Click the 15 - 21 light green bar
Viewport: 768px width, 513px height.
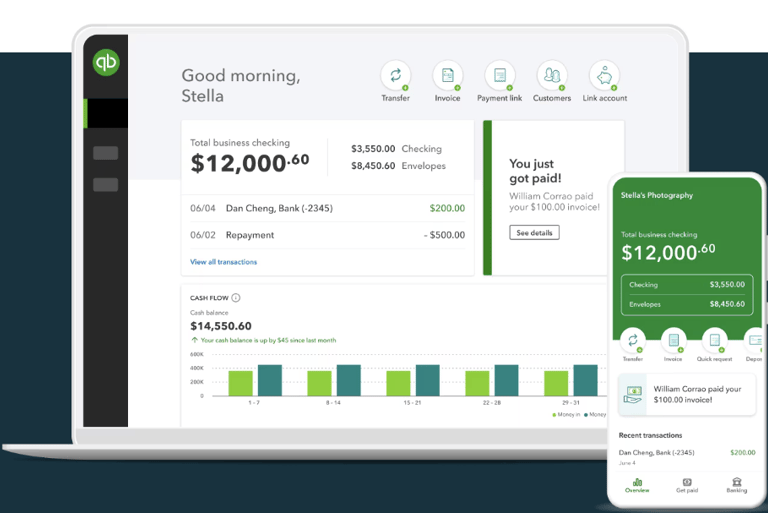(x=398, y=383)
